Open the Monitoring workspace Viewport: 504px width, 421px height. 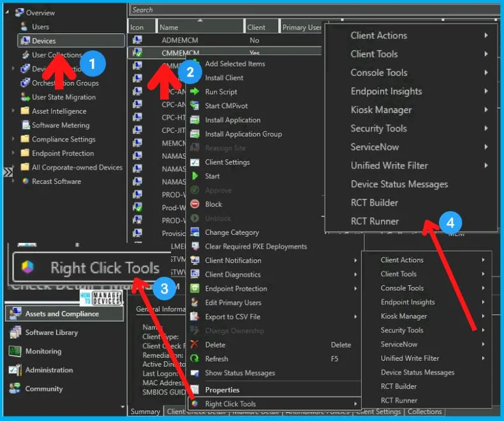[43, 351]
